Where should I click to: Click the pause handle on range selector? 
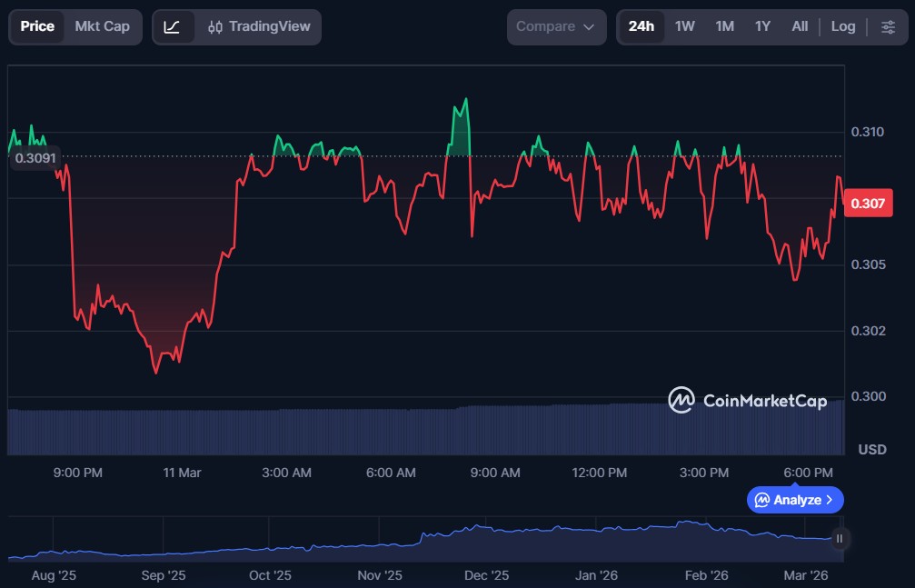coord(840,538)
